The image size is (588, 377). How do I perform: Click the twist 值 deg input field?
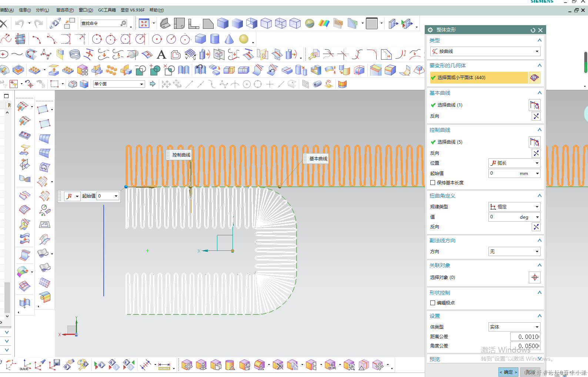(511, 217)
